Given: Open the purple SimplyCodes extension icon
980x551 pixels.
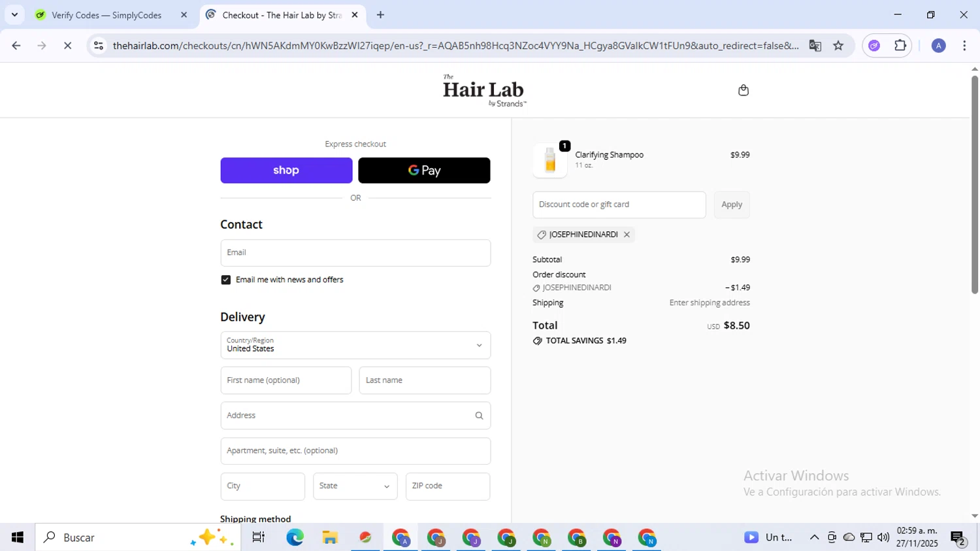Looking at the screenshot, I should coord(874,46).
